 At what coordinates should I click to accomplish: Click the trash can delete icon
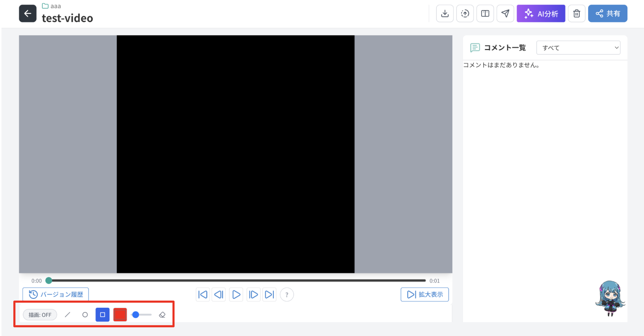click(577, 13)
